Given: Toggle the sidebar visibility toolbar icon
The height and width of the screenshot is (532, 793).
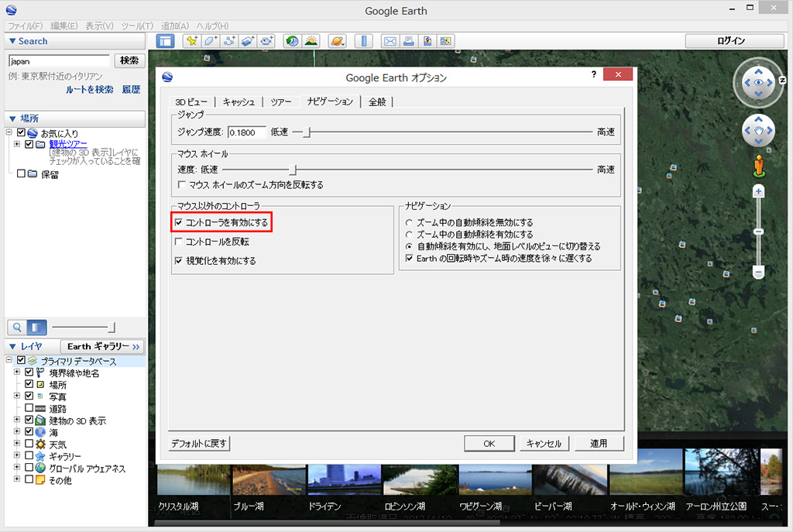Looking at the screenshot, I should pyautogui.click(x=165, y=41).
